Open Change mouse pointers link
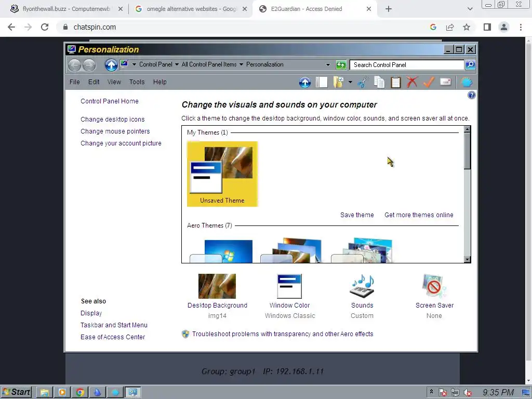Image resolution: width=532 pixels, height=399 pixels. (115, 131)
